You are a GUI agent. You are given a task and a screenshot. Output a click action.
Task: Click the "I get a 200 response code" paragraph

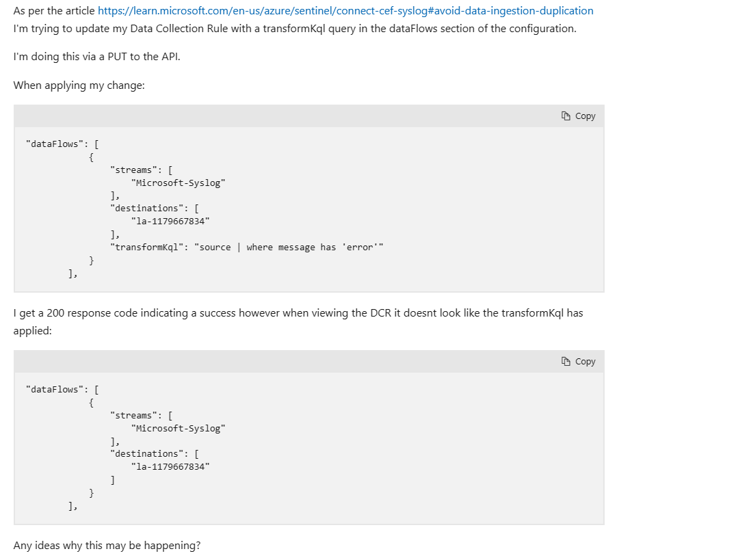(x=298, y=322)
